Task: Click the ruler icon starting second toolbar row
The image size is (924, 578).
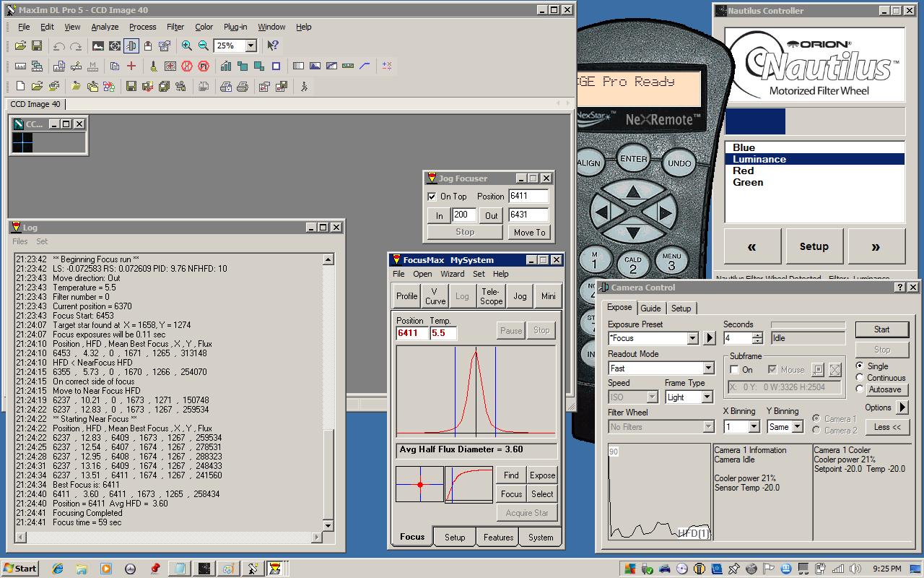Action: (x=20, y=66)
